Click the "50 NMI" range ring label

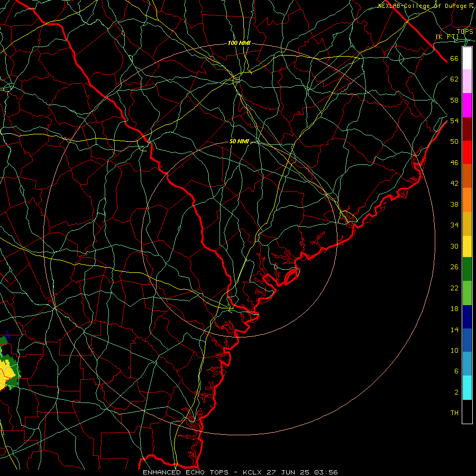(239, 141)
